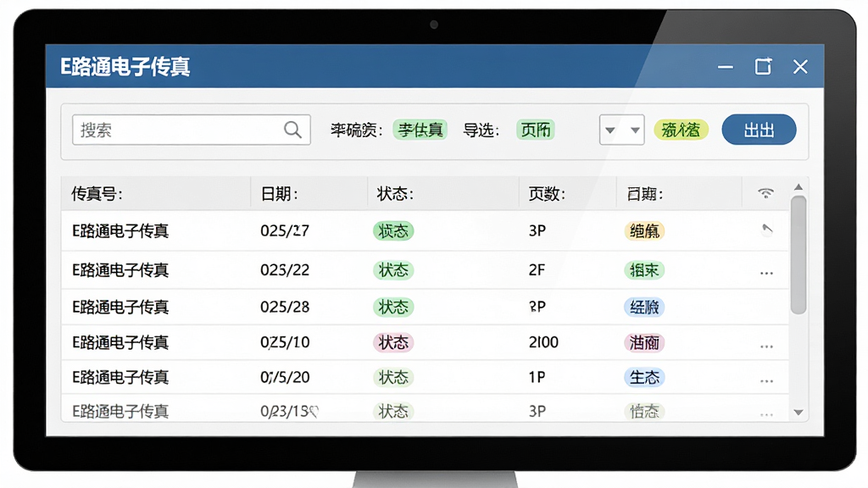
Task: Click date cell 025/10
Action: tap(285, 342)
